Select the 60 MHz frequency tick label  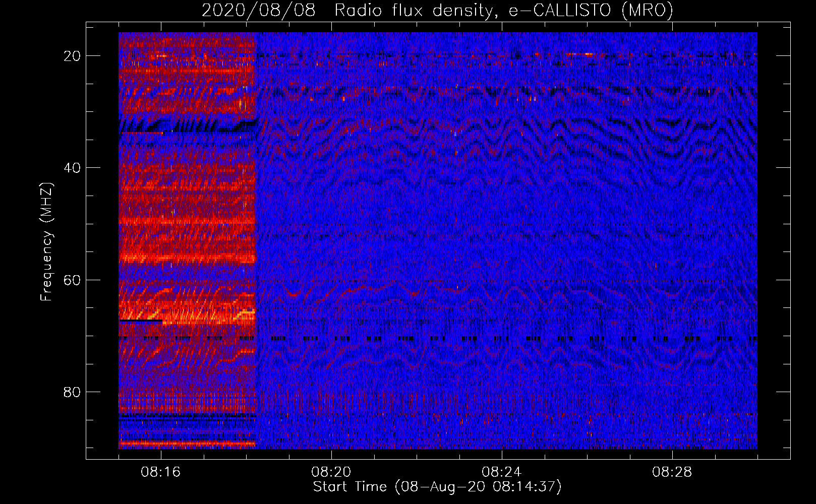coord(72,280)
